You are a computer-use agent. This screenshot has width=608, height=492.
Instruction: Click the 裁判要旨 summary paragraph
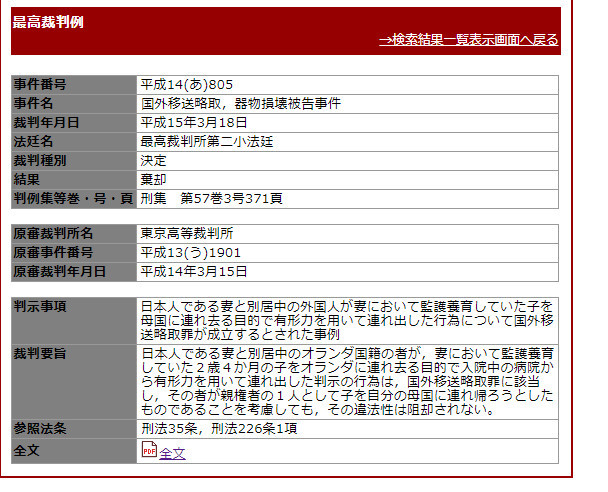[x=347, y=382]
